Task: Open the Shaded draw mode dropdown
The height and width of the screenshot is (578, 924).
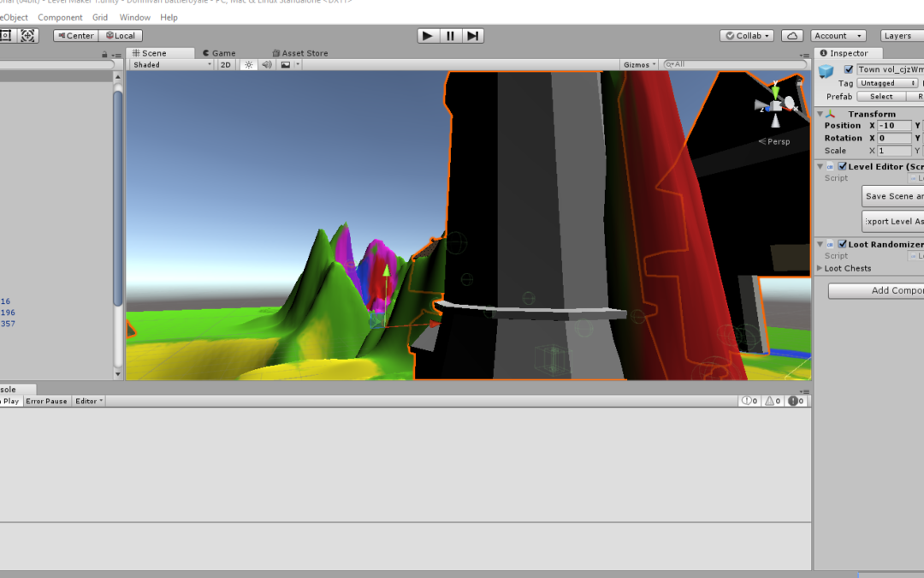Action: 172,65
